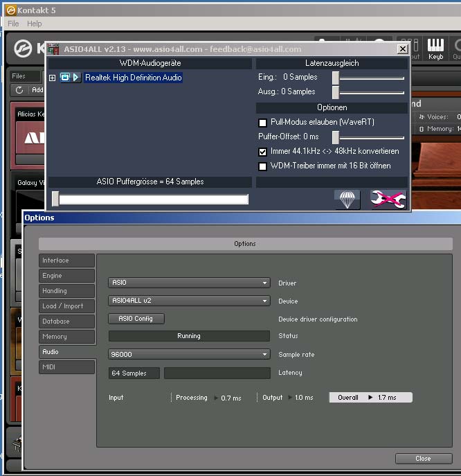Click the play arrow beside Realtek device

(76, 78)
